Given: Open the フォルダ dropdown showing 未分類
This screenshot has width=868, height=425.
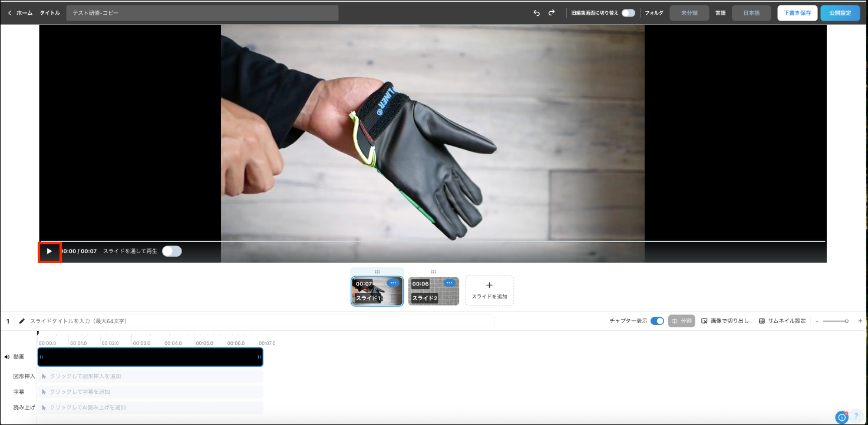Looking at the screenshot, I should point(689,13).
